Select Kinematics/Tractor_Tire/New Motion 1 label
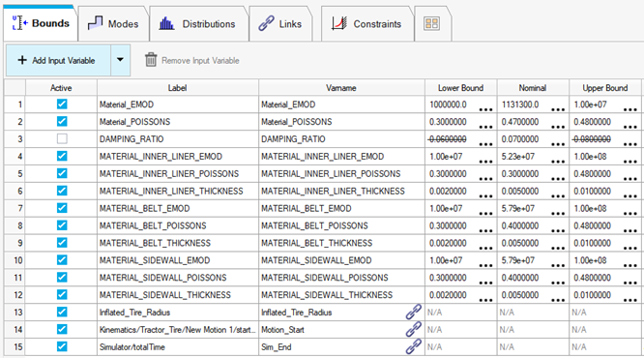Viewport: 644px width, 358px height. 177,330
